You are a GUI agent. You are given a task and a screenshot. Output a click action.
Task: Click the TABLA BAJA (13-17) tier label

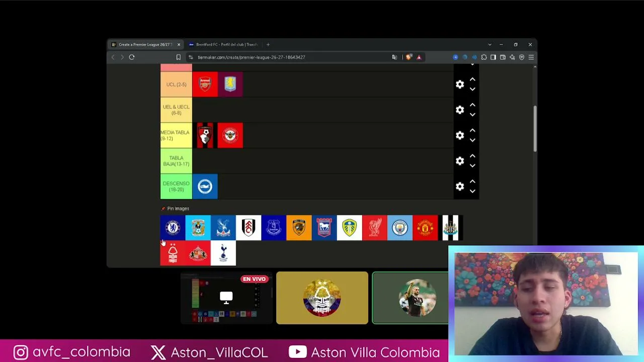176,161
